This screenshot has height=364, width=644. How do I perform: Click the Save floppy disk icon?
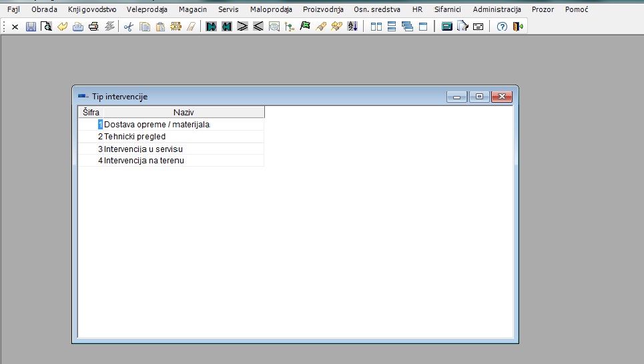[31, 27]
